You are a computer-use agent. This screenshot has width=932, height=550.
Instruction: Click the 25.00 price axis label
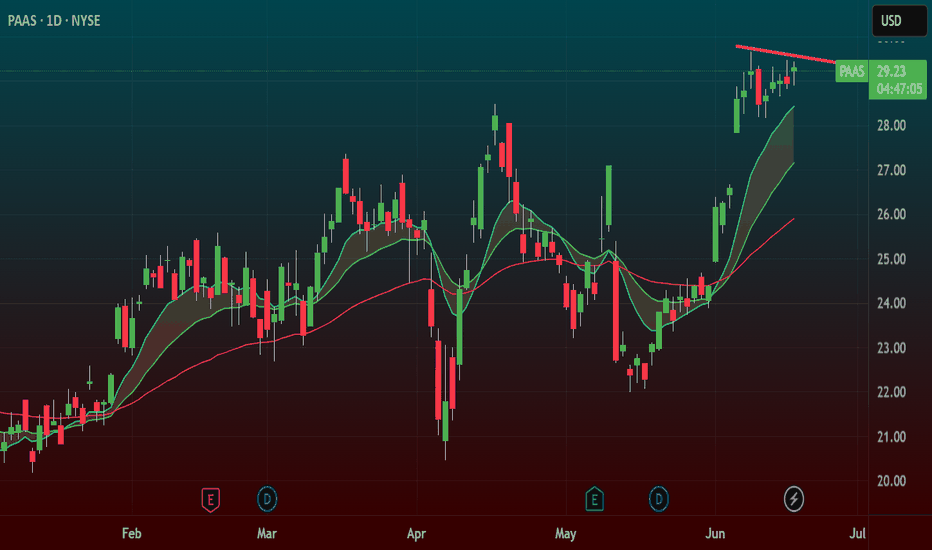point(891,259)
